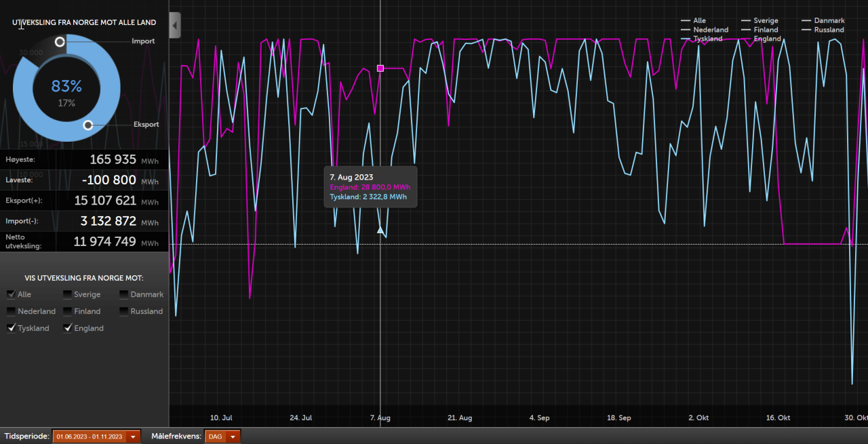Click the Sverige legend entry in the chart
868x444 pixels.
765,21
